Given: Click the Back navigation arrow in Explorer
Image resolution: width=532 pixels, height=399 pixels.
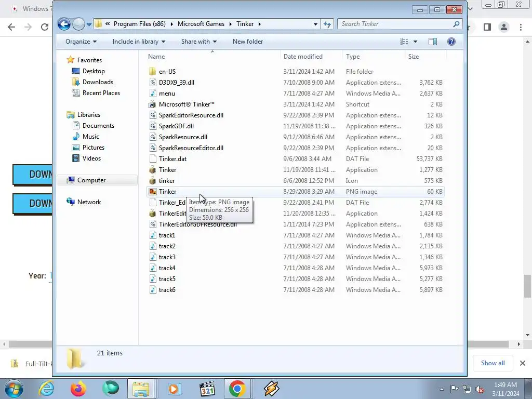Looking at the screenshot, I should pos(64,24).
